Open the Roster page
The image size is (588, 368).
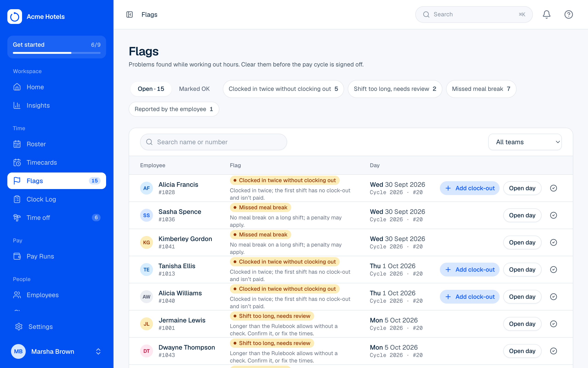(57, 144)
